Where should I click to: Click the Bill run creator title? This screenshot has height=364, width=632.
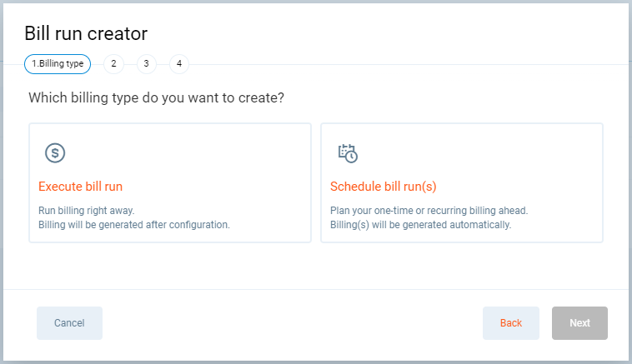pyautogui.click(x=86, y=33)
